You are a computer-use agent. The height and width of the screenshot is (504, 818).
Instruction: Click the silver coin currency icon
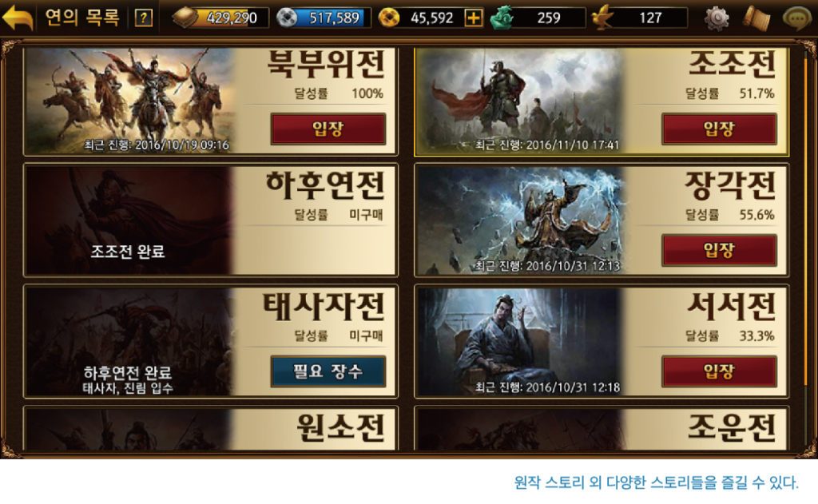(x=287, y=18)
